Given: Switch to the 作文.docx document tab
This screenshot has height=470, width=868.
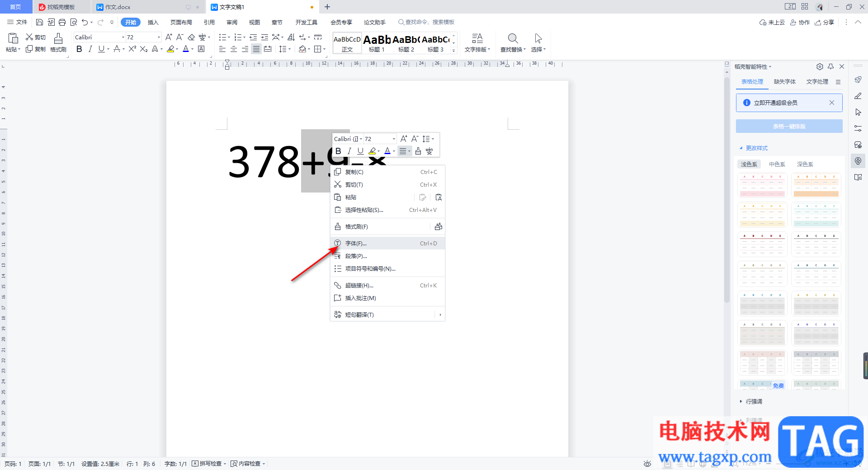Looking at the screenshot, I should [x=147, y=7].
